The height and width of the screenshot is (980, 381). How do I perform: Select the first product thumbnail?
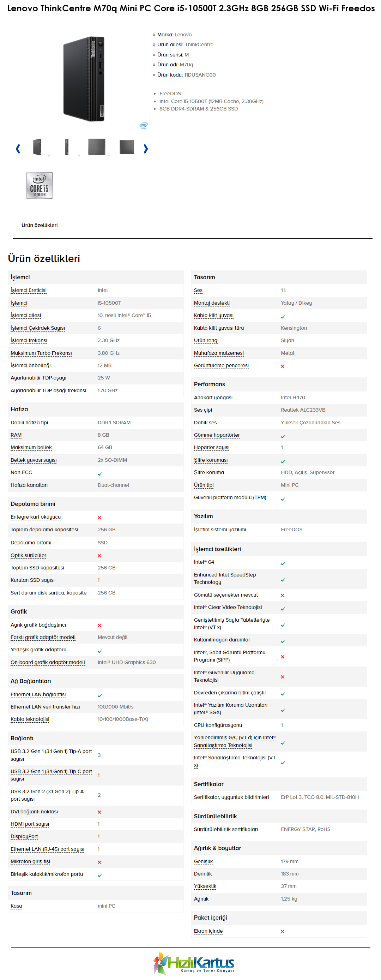(37, 147)
